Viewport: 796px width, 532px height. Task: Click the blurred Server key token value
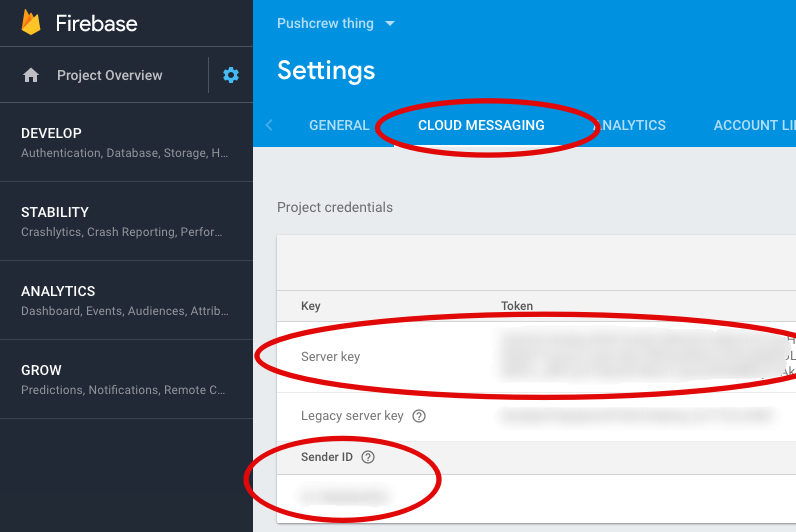coord(642,355)
